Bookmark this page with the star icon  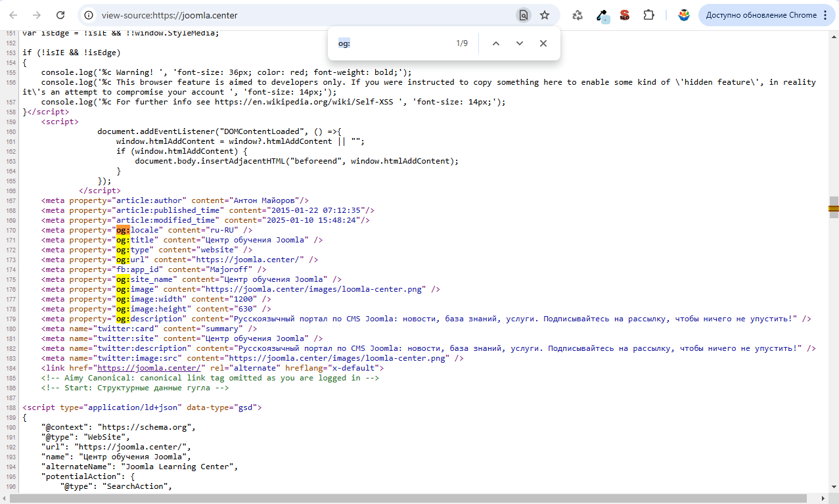[544, 15]
